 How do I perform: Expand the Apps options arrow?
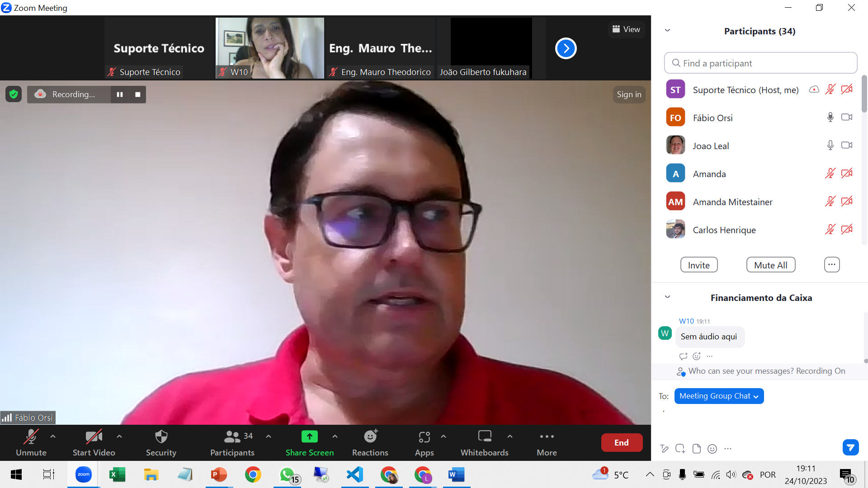[443, 436]
